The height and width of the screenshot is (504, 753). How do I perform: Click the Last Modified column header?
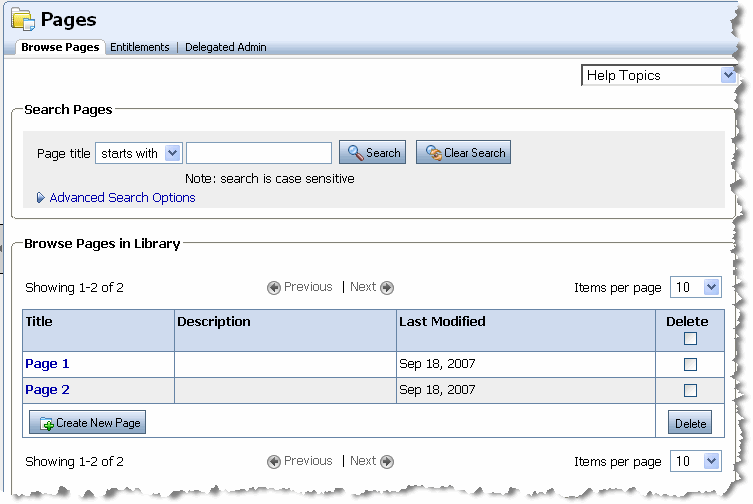point(526,330)
